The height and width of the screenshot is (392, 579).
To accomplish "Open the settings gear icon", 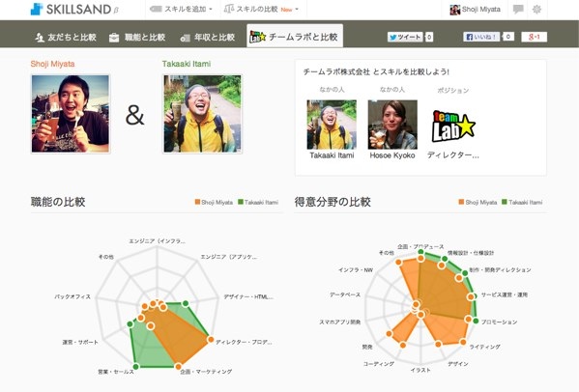I will click(x=536, y=10).
